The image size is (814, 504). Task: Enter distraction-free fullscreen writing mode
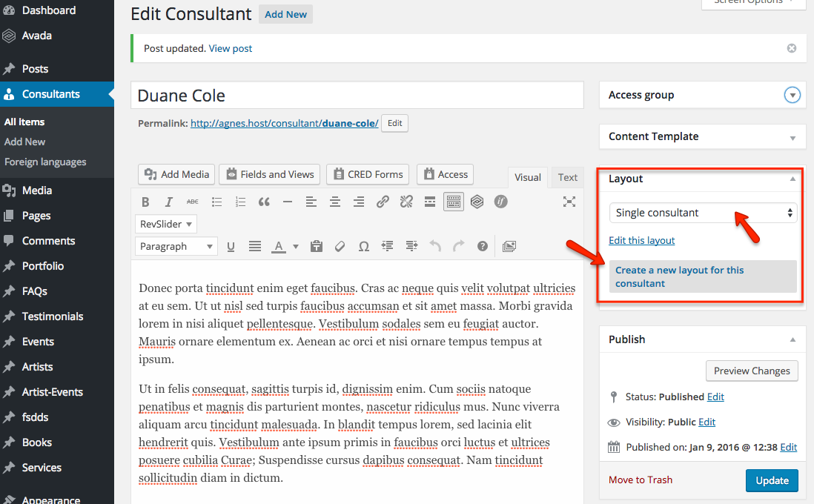point(569,202)
